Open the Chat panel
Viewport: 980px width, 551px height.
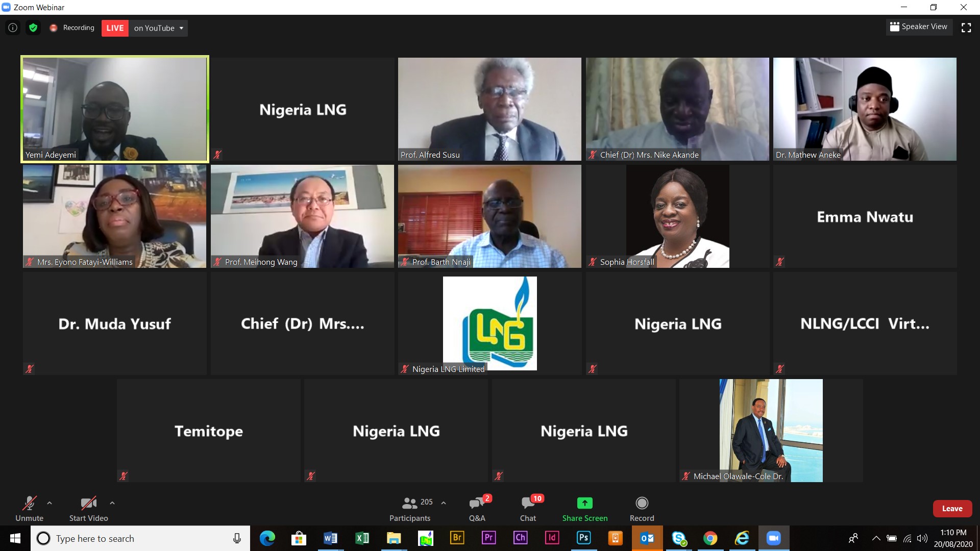528,508
